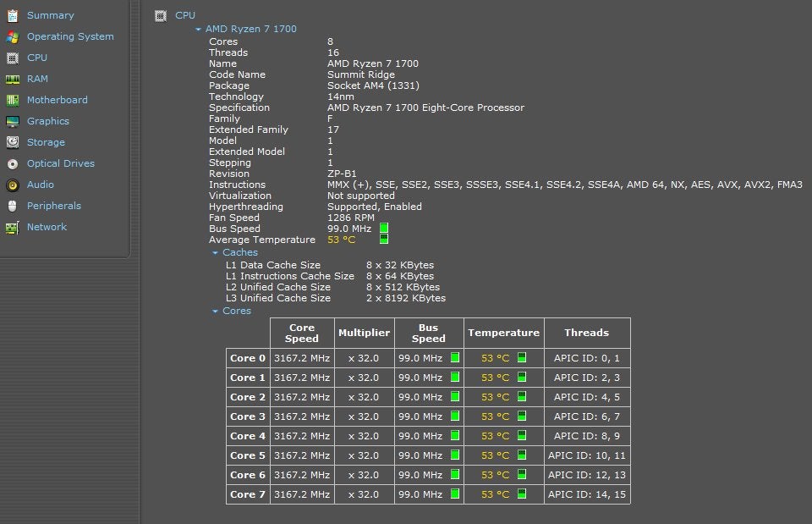Select the Temperature column header
812x524 pixels.
tap(503, 333)
